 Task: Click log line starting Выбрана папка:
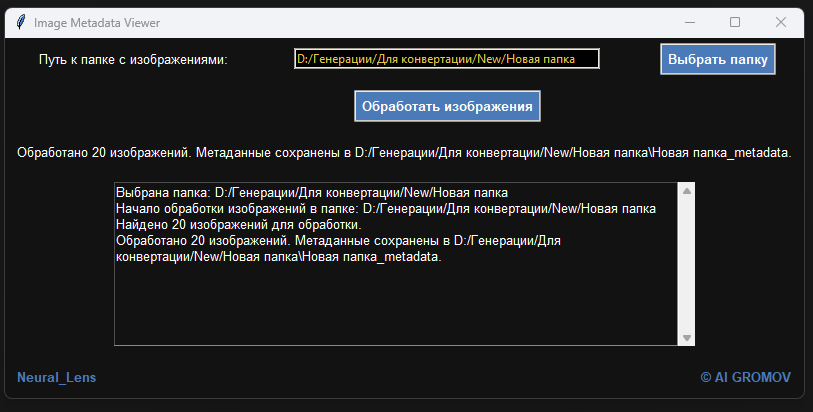312,193
